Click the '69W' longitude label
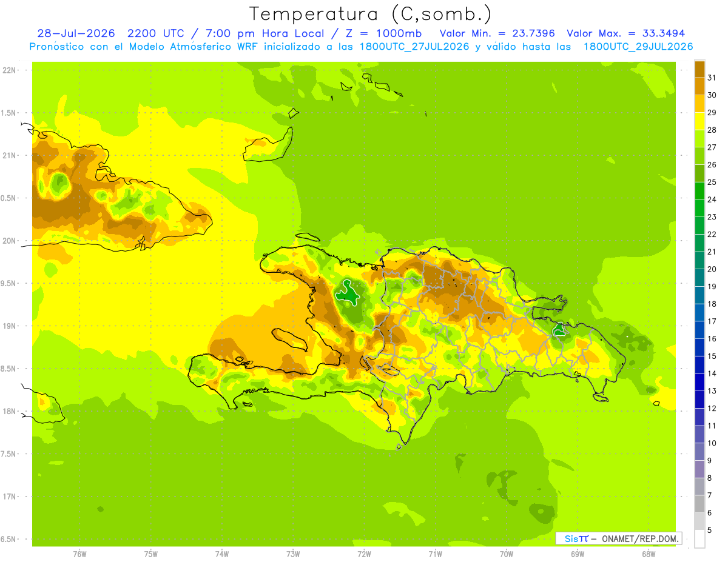 click(578, 554)
